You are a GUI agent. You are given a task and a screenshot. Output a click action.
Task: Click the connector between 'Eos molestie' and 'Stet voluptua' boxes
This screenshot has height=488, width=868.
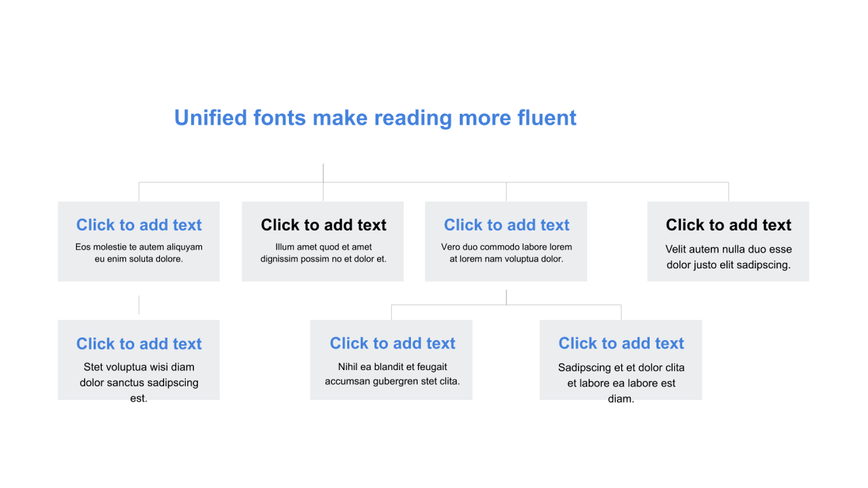139,305
